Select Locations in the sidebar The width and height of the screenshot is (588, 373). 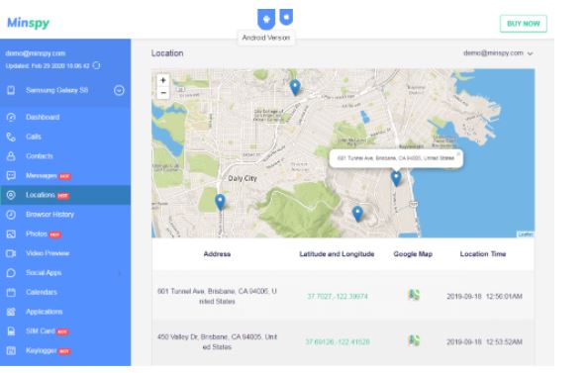[x=41, y=195]
